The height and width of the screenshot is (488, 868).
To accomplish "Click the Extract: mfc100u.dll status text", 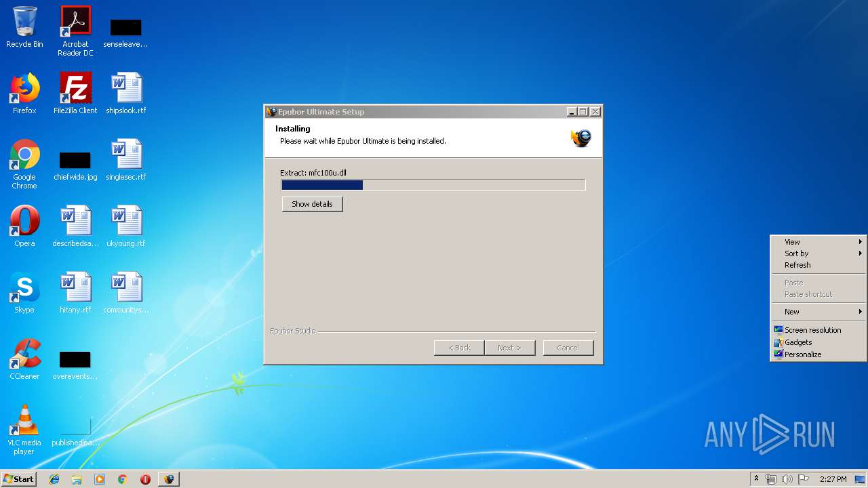I will tap(313, 173).
